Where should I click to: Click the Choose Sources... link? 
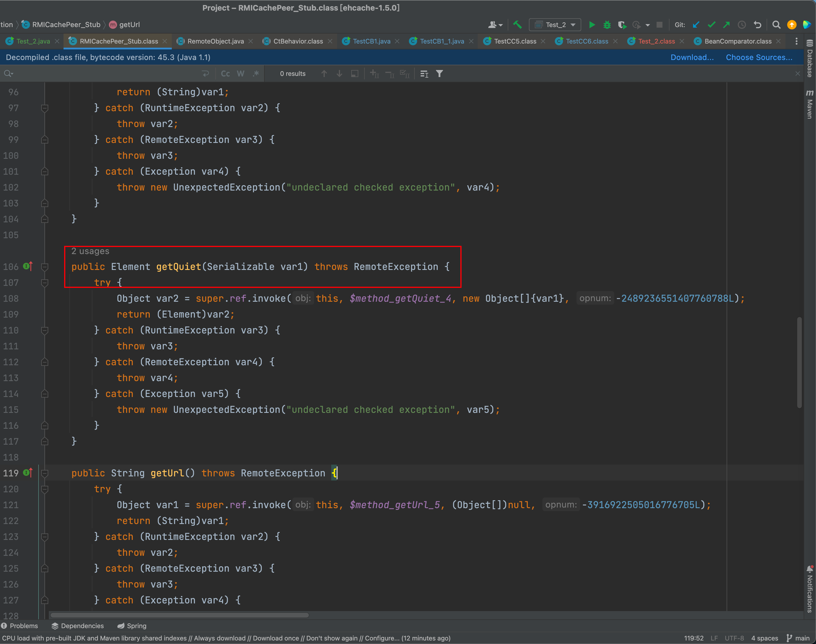click(759, 57)
